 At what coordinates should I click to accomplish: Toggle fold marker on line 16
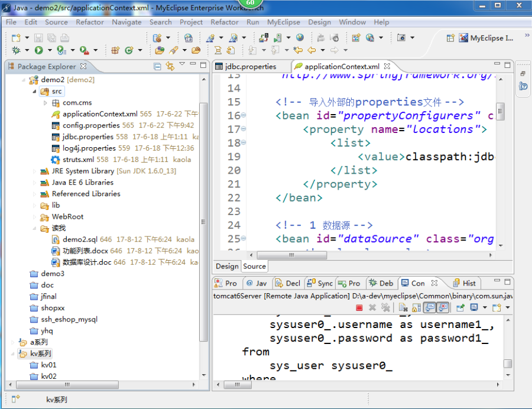(x=244, y=115)
